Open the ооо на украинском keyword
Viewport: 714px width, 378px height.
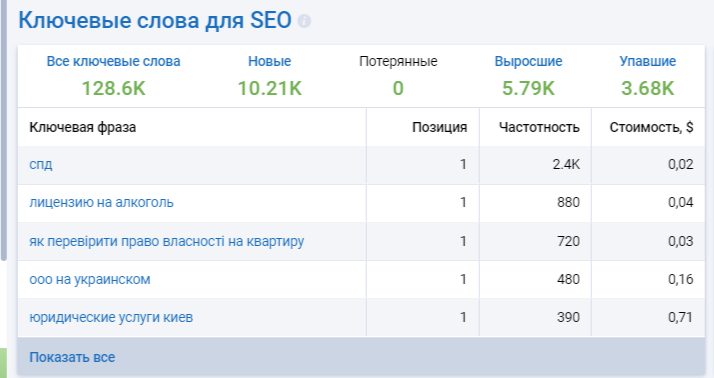[x=90, y=279]
